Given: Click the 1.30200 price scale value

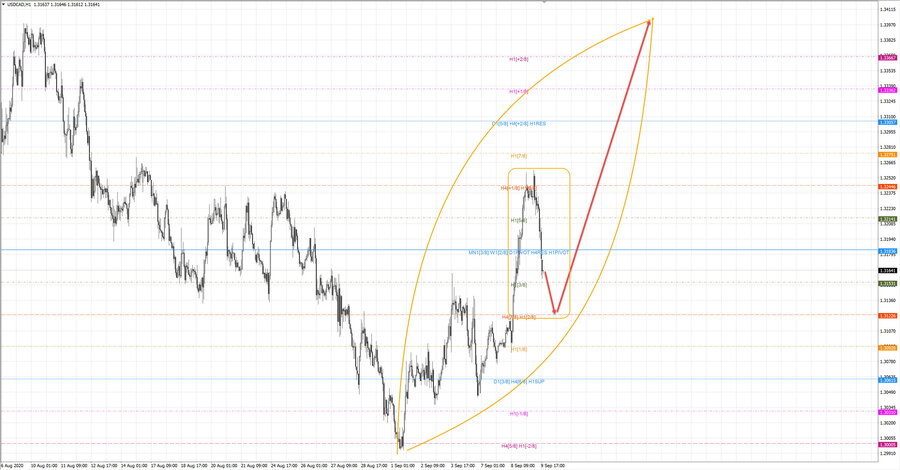Looking at the screenshot, I should pos(889,422).
